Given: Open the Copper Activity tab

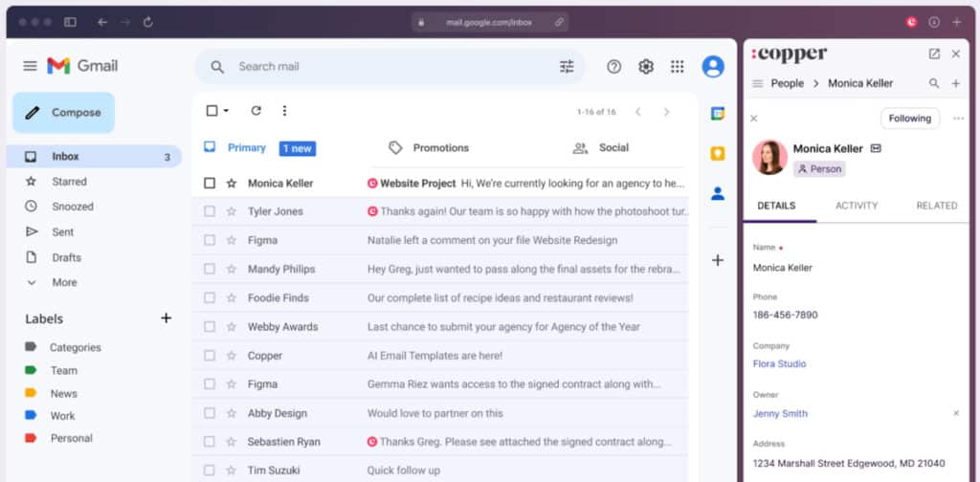Looking at the screenshot, I should (857, 206).
